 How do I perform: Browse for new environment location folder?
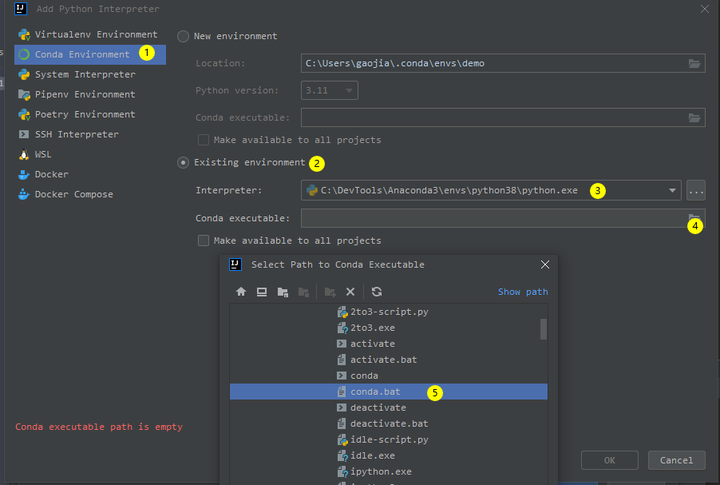coord(695,63)
